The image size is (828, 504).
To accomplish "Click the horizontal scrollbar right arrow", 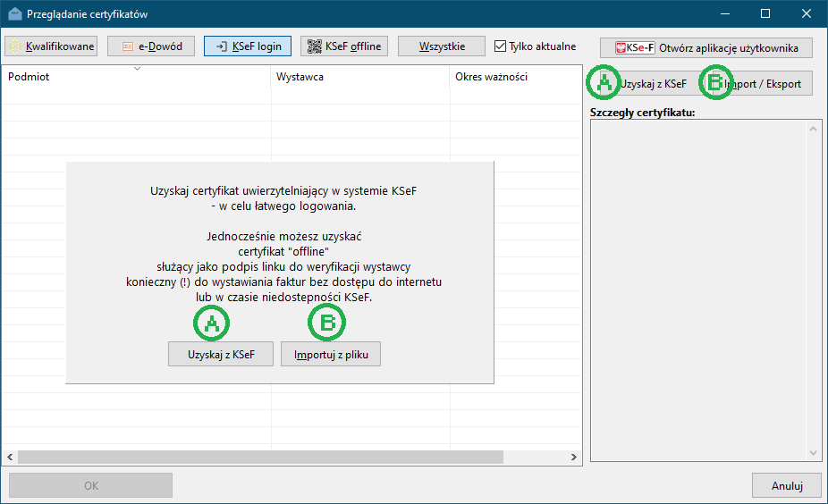I will coord(575,457).
